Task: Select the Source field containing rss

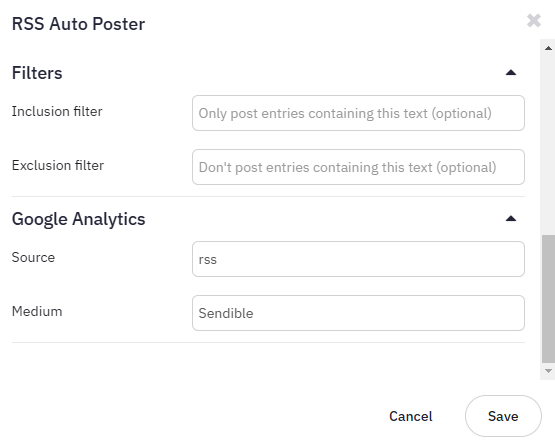Action: click(358, 259)
